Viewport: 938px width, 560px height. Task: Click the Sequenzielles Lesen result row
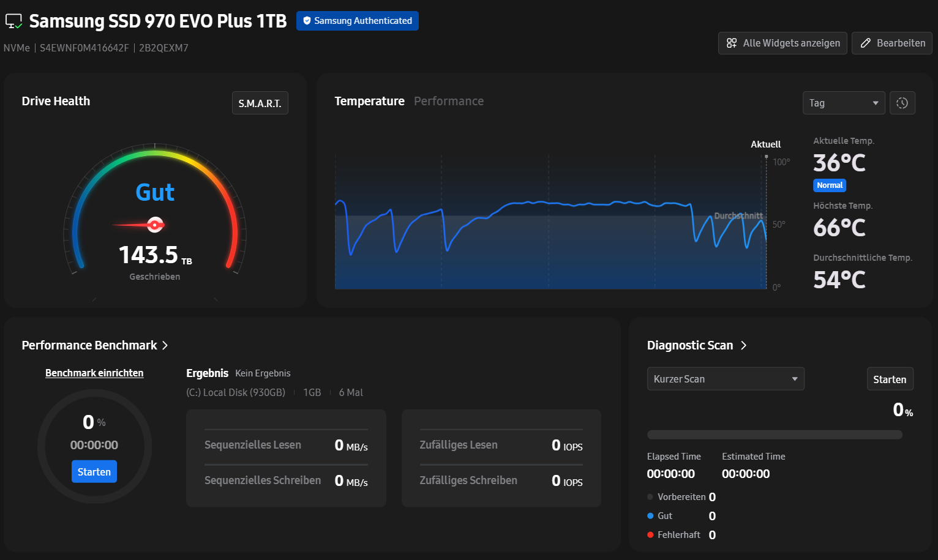286,445
